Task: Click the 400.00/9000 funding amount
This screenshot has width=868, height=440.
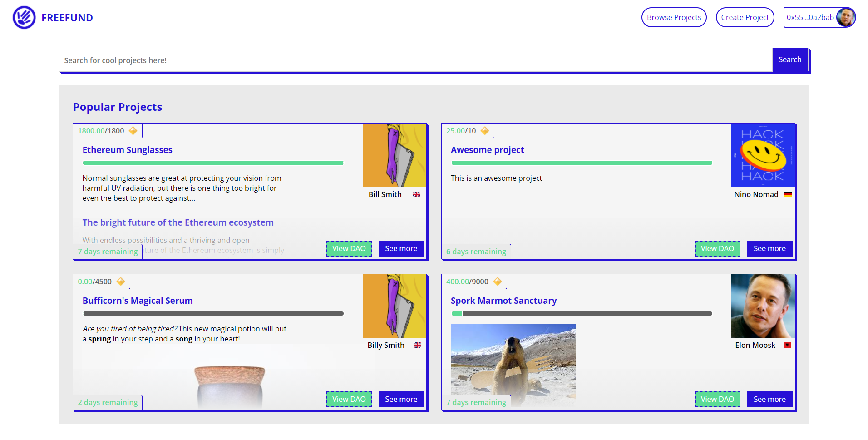Action: (467, 282)
